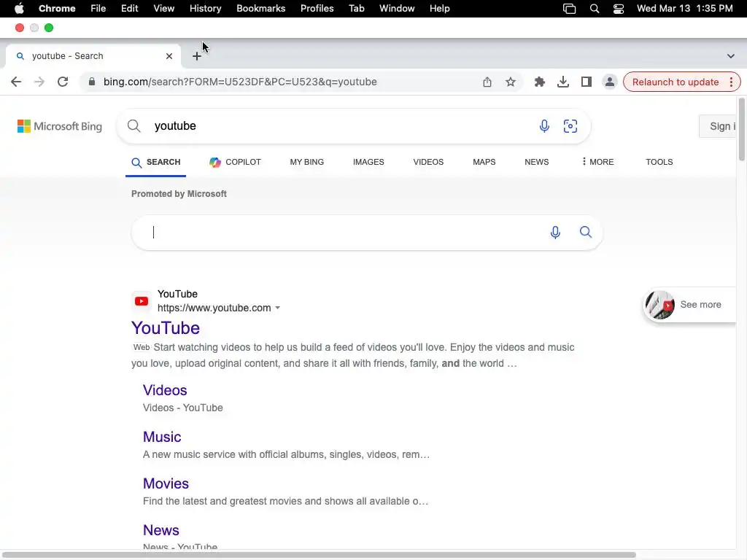Open the Profiles menu
Screen dimensions: 747x560
[317, 9]
